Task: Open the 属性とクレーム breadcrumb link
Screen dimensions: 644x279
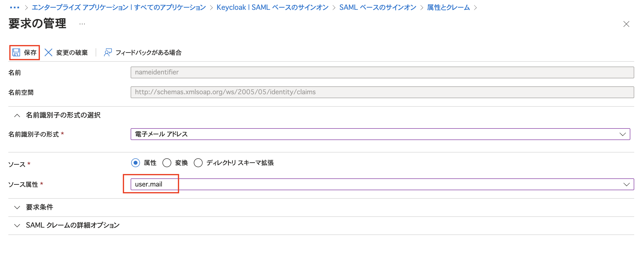Action: (x=448, y=8)
